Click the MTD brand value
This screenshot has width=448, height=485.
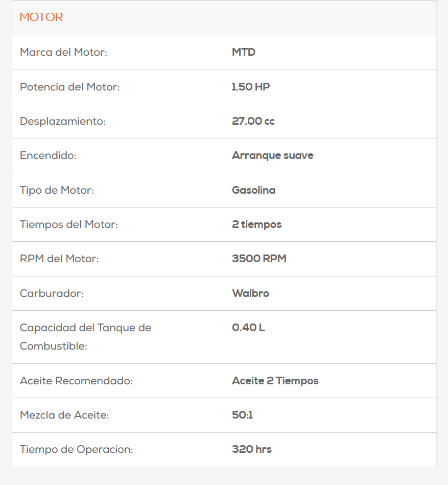click(244, 52)
